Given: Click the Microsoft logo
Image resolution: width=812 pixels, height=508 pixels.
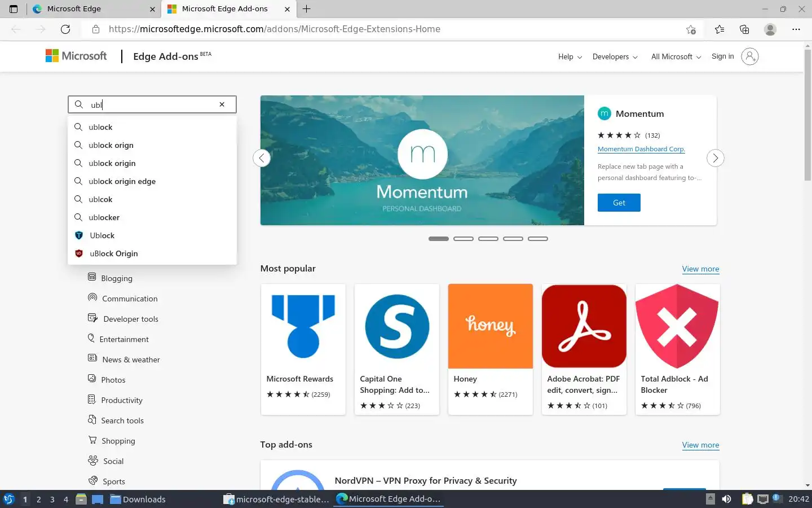Looking at the screenshot, I should [x=76, y=56].
